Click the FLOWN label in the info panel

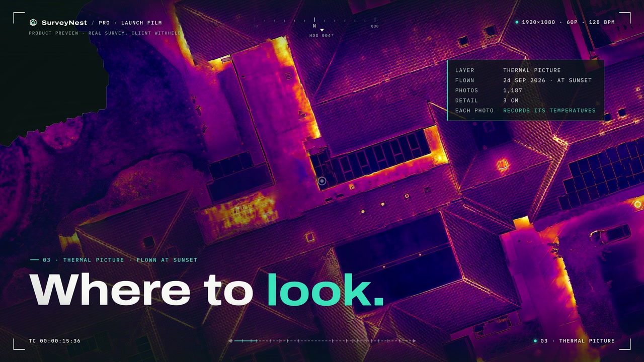pyautogui.click(x=465, y=80)
